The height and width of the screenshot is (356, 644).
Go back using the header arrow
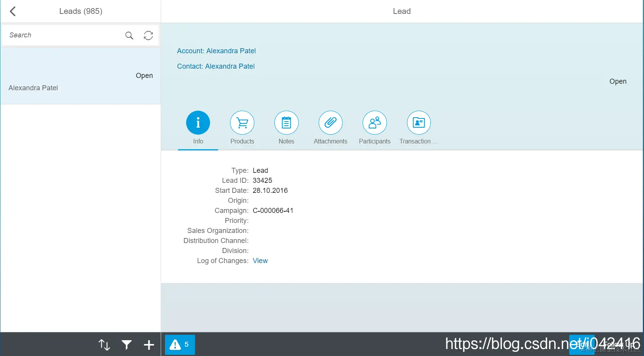[x=13, y=11]
